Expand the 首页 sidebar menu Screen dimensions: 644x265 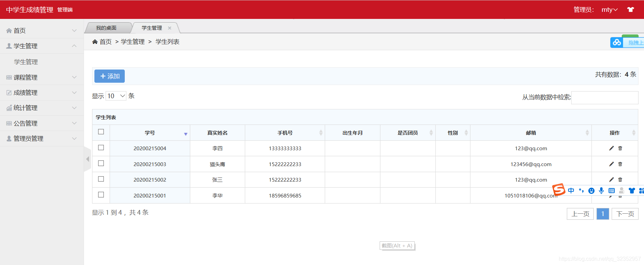click(42, 31)
